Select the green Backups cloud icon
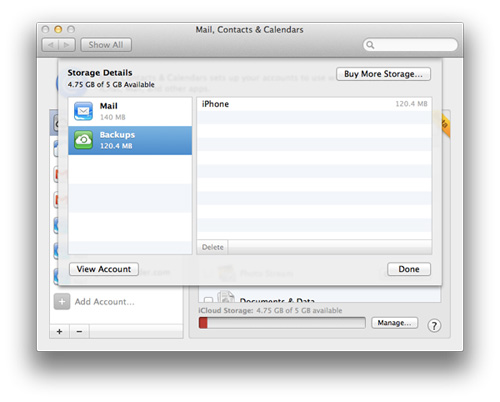The image size is (500, 402). [83, 140]
